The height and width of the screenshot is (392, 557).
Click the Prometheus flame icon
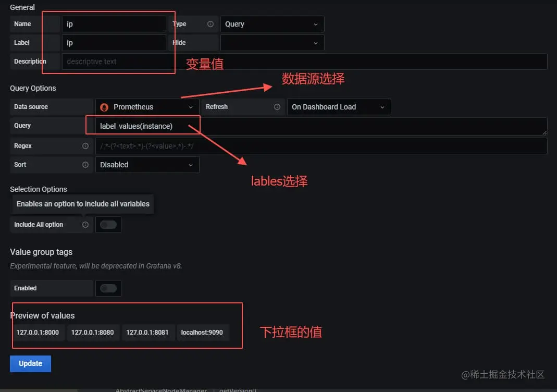(x=104, y=107)
